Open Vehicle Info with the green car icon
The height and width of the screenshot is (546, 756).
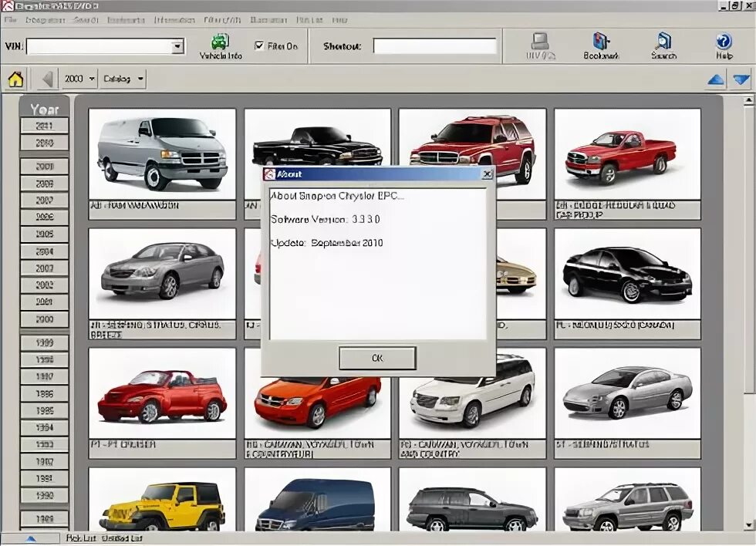click(x=221, y=42)
